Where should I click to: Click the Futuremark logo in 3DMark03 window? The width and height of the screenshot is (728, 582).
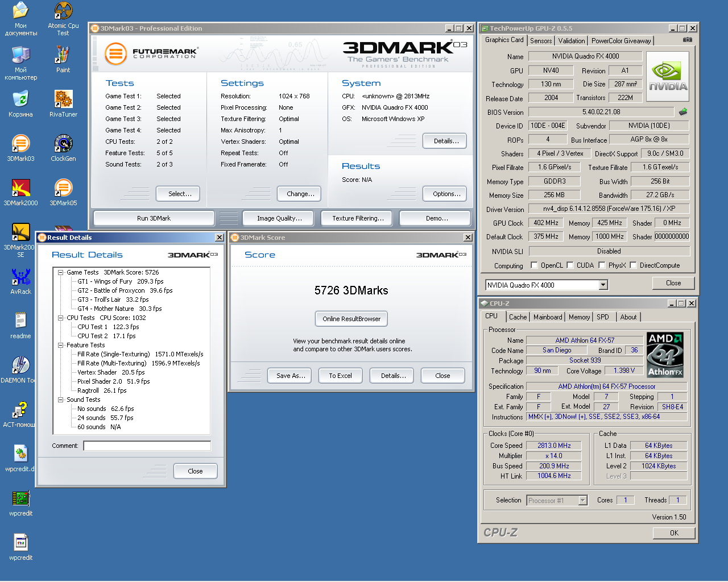(151, 53)
